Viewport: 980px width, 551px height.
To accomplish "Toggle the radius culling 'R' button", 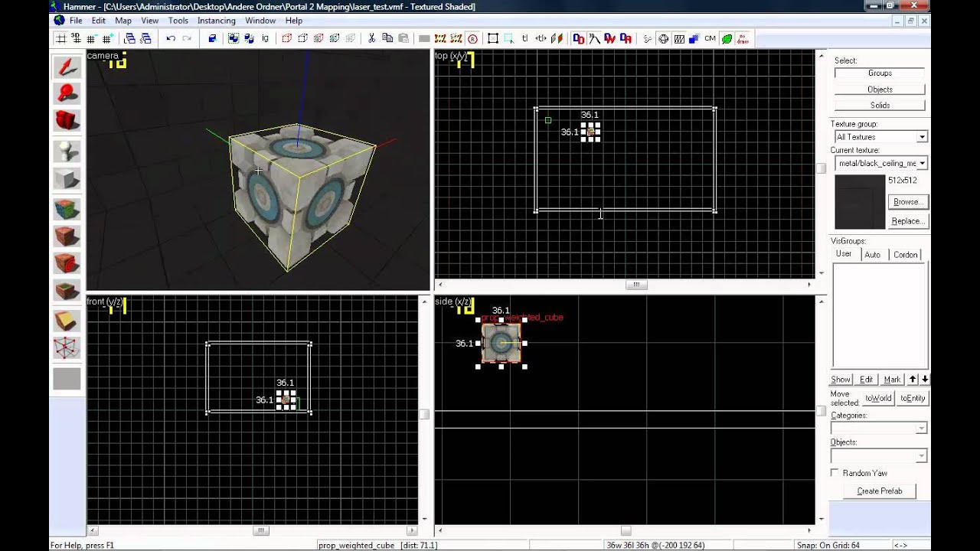I will pyautogui.click(x=472, y=38).
